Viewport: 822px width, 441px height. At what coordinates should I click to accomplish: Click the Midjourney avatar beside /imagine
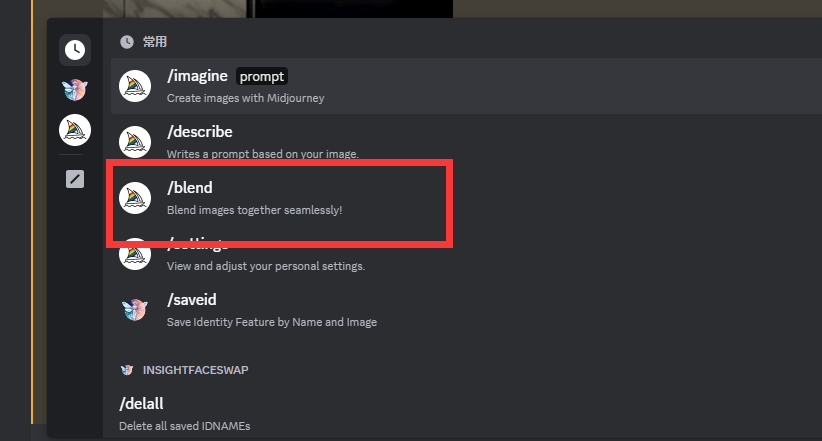pyautogui.click(x=135, y=86)
